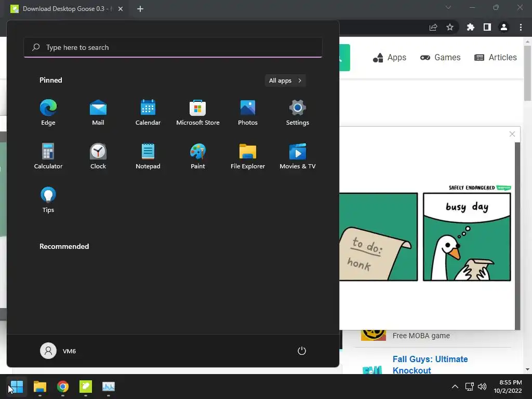Launch the Calculator app
This screenshot has width=532, height=399.
point(48,156)
